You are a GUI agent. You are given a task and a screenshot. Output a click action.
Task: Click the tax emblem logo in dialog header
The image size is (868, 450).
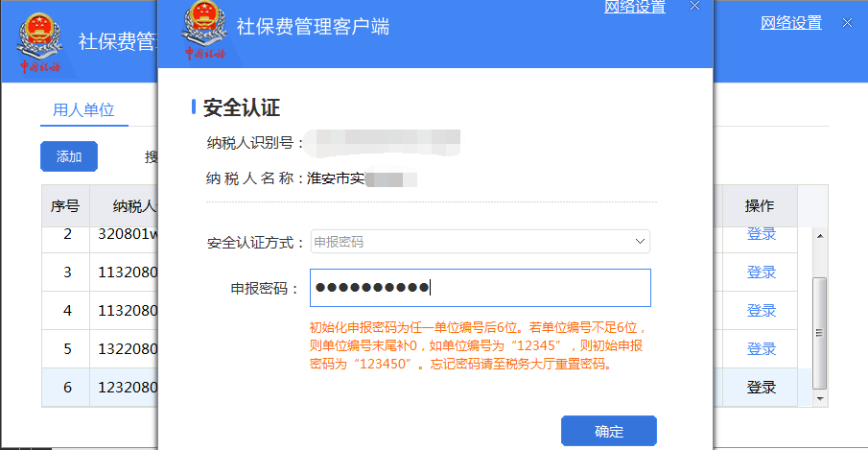(x=205, y=30)
